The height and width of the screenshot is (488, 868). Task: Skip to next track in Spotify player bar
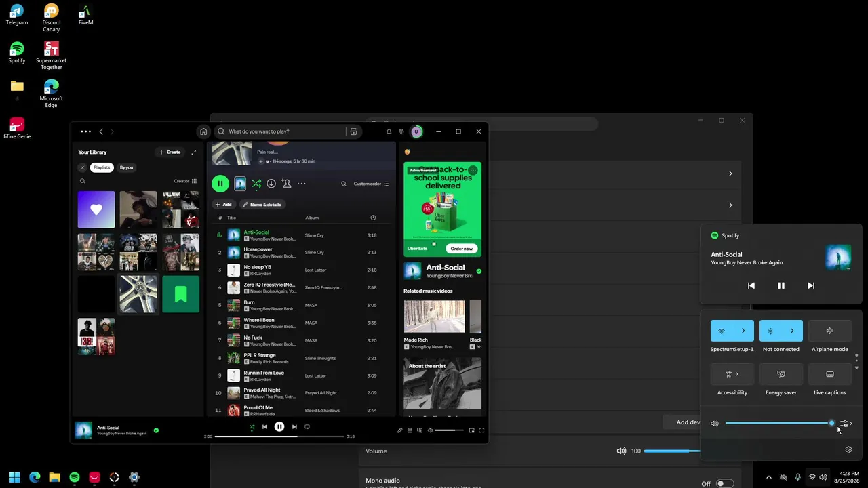pos(294,427)
